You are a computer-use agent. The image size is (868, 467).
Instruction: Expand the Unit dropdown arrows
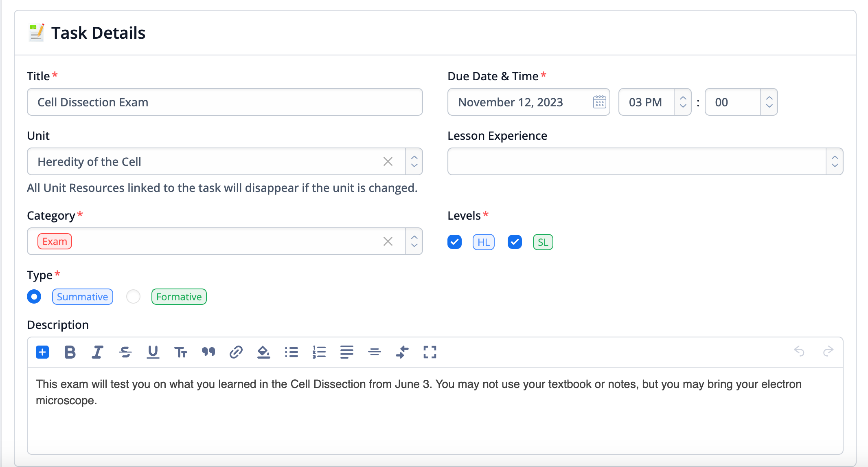(414, 161)
